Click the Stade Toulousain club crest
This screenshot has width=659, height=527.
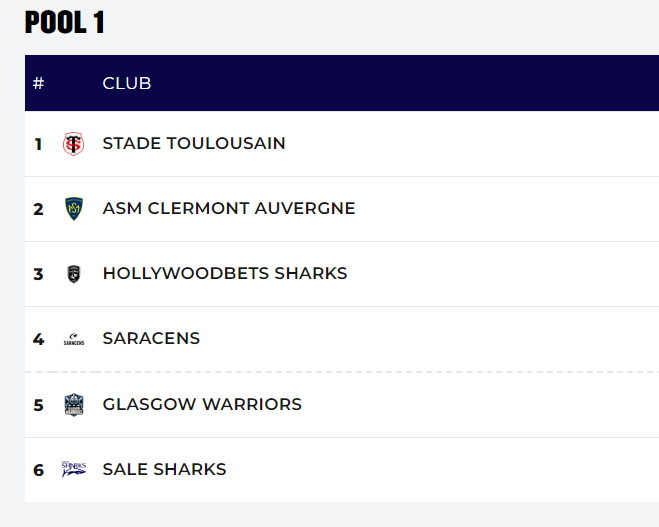73,144
